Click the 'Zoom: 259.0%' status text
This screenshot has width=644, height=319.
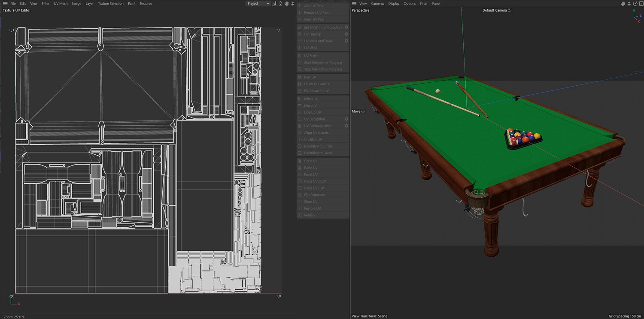point(14,316)
